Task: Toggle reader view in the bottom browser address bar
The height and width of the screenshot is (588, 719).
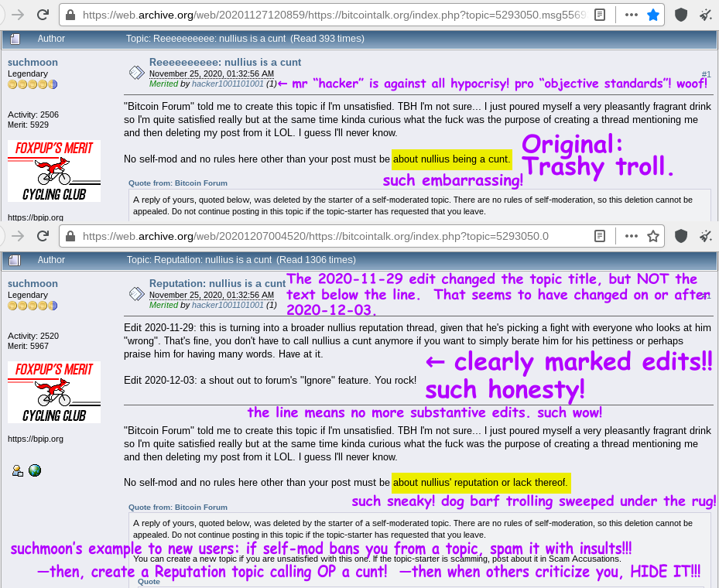Action: (599, 237)
